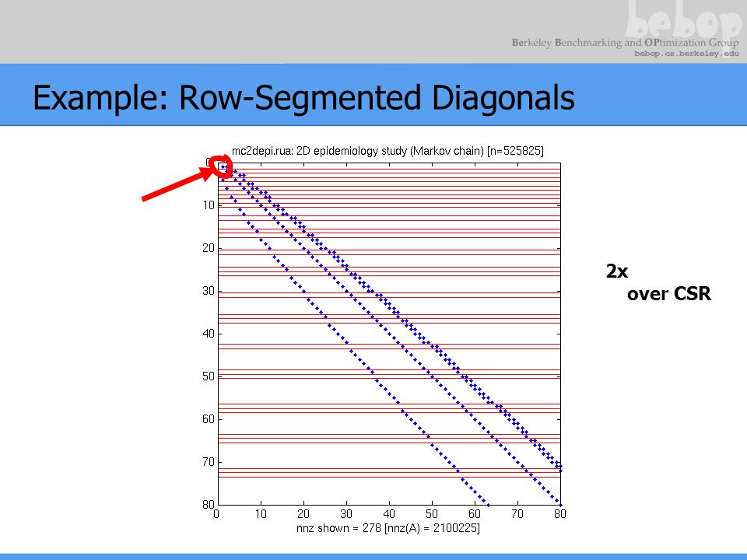Click "Berkeley Benchmarking and OPtimization Group" text

625,42
